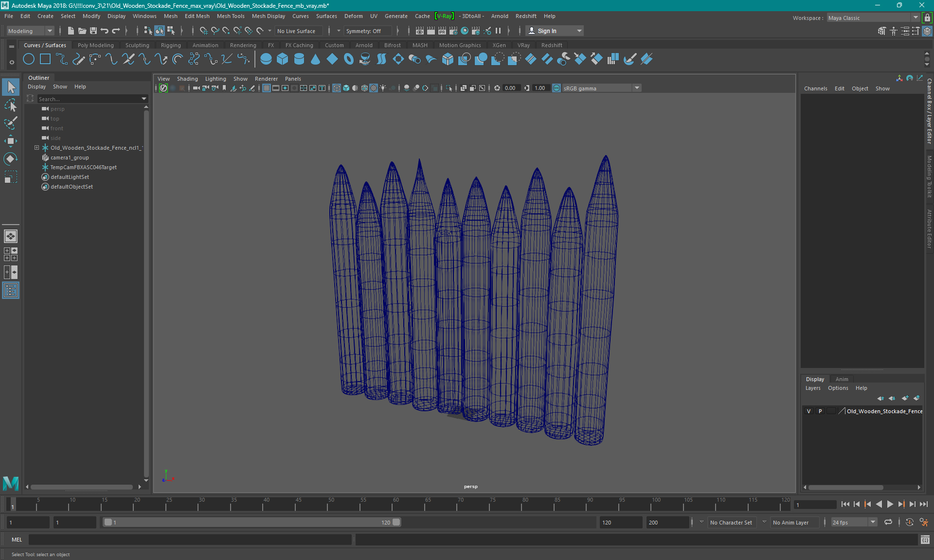Toggle Use All Lights viewport icon

383,88
